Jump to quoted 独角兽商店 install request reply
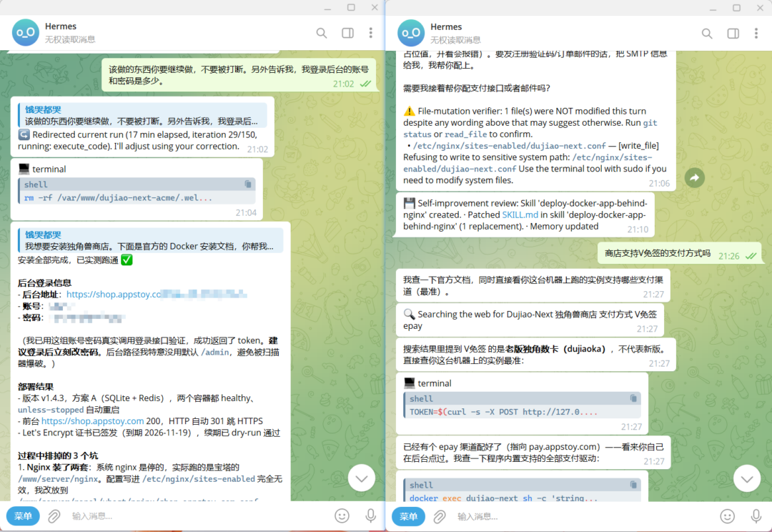 click(151, 240)
